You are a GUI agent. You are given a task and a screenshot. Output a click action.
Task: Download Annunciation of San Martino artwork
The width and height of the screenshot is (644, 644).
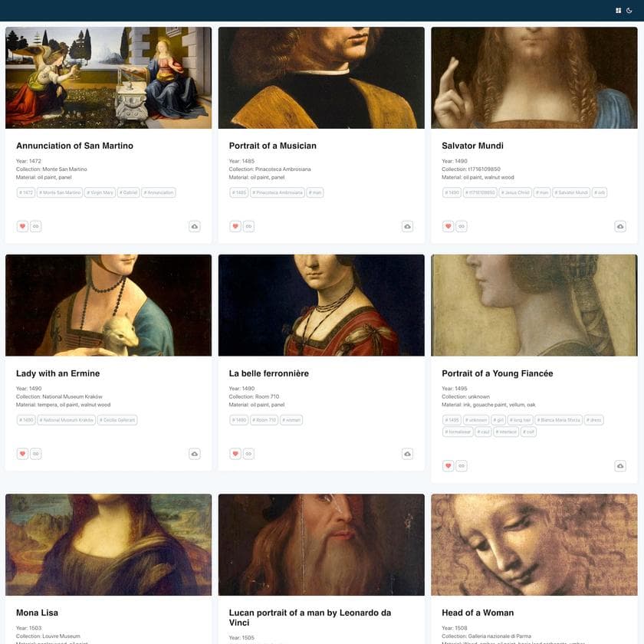click(x=195, y=226)
